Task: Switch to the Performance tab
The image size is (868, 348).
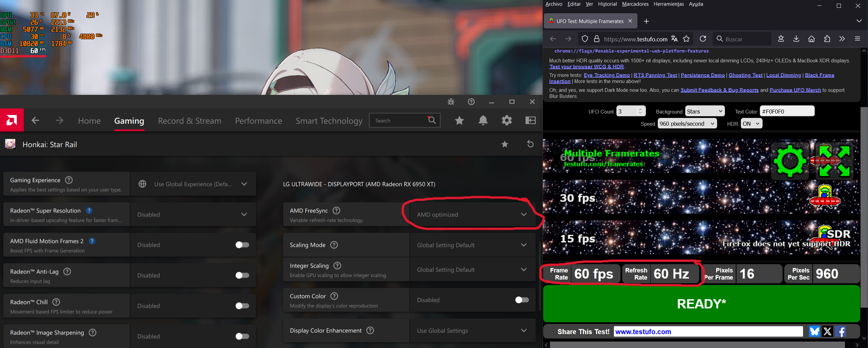Action: [258, 121]
